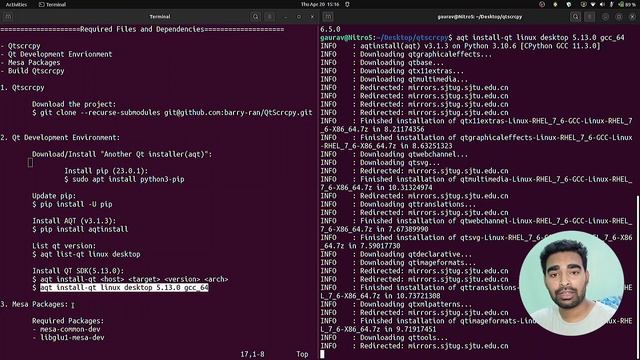This screenshot has height=360, width=640.
Task: Click 'pip install aqtinstall' command
Action: (80, 229)
